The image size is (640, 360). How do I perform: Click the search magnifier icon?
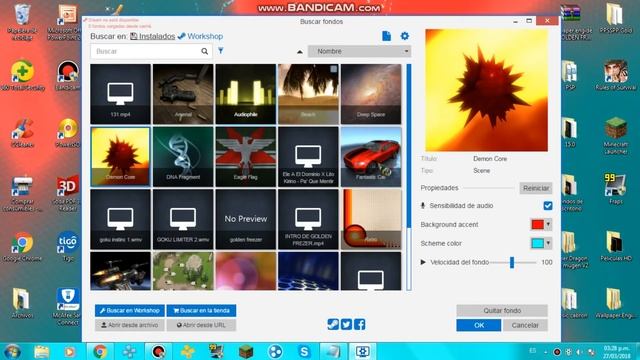click(x=204, y=51)
